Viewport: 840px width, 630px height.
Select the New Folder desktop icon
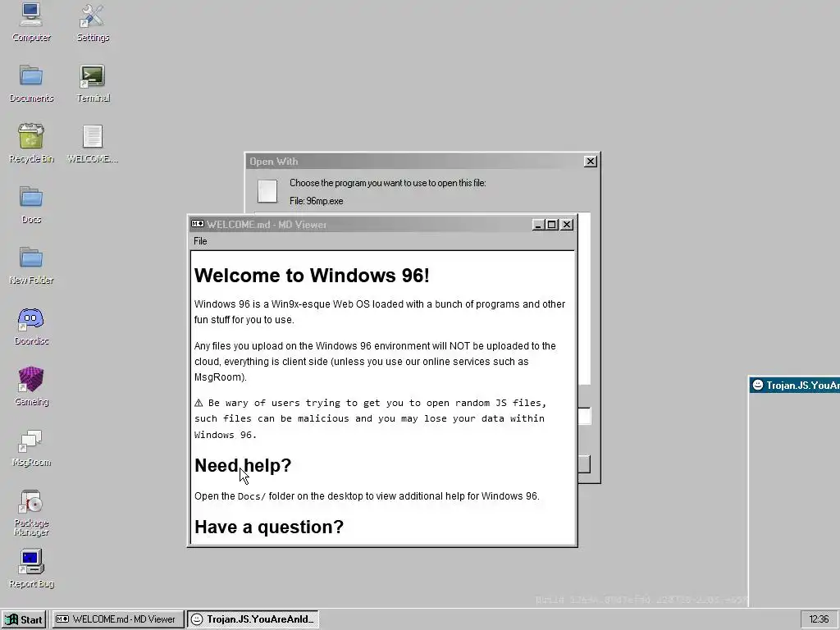31,265
